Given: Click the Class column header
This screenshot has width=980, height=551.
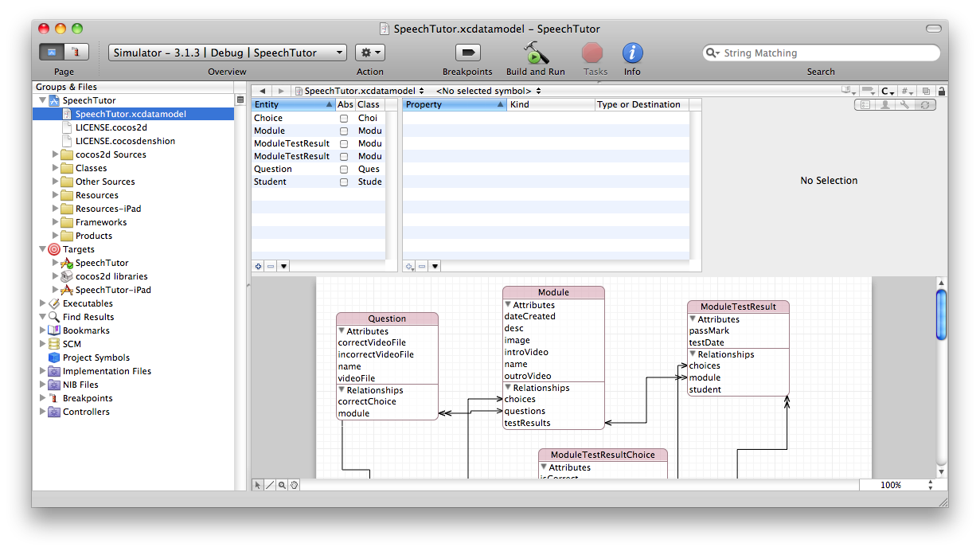Looking at the screenshot, I should coord(370,104).
